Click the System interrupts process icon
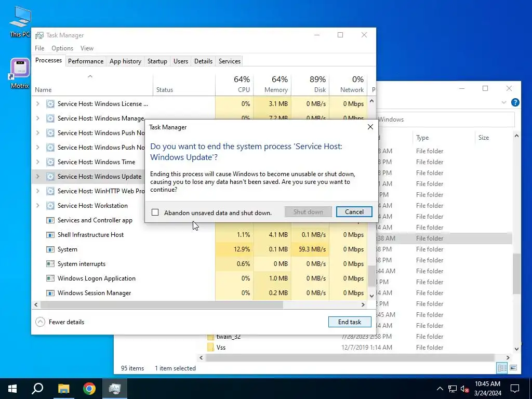 50,264
